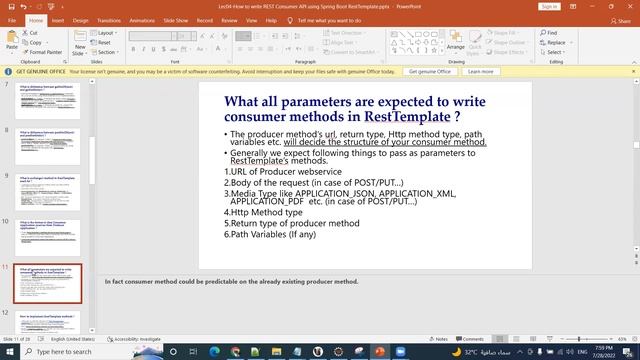Click Learn more button
The image size is (640, 360).
(480, 71)
